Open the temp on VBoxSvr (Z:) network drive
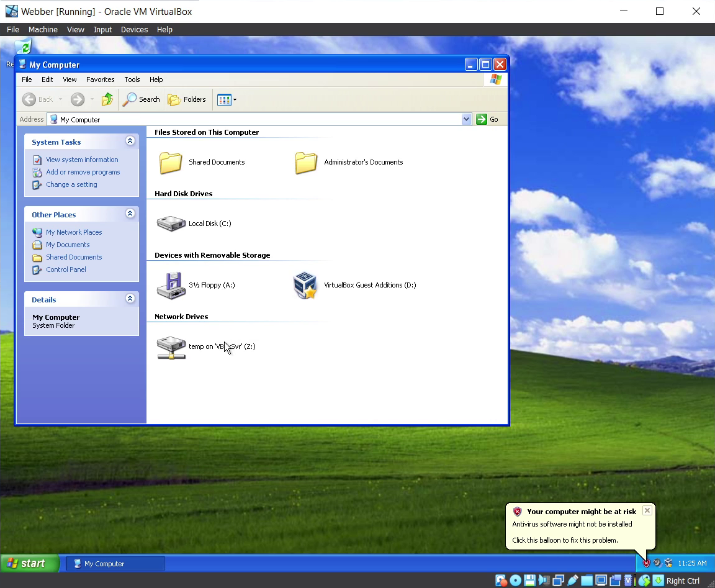Viewport: 715px width, 588px height. pyautogui.click(x=171, y=347)
